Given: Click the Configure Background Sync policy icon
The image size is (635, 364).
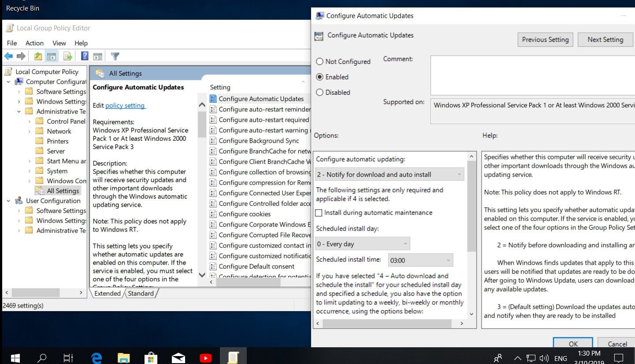Looking at the screenshot, I should (x=213, y=141).
